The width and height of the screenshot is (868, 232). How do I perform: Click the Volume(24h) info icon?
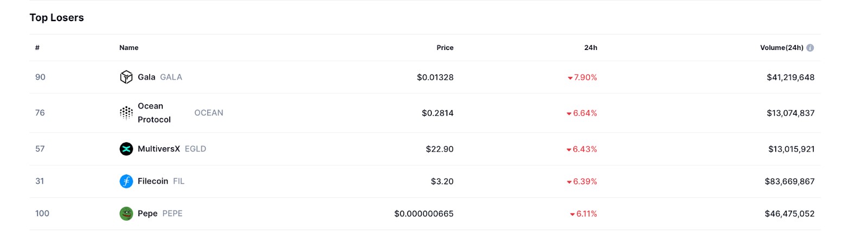tap(810, 48)
